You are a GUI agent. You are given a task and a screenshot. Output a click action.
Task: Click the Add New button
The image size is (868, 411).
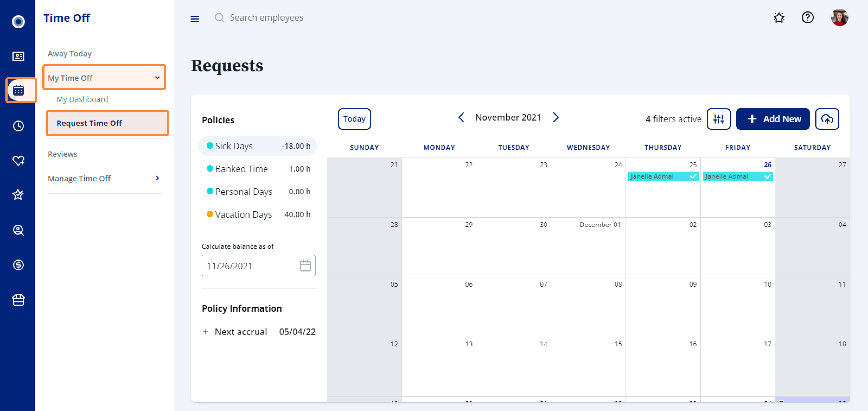pyautogui.click(x=773, y=119)
